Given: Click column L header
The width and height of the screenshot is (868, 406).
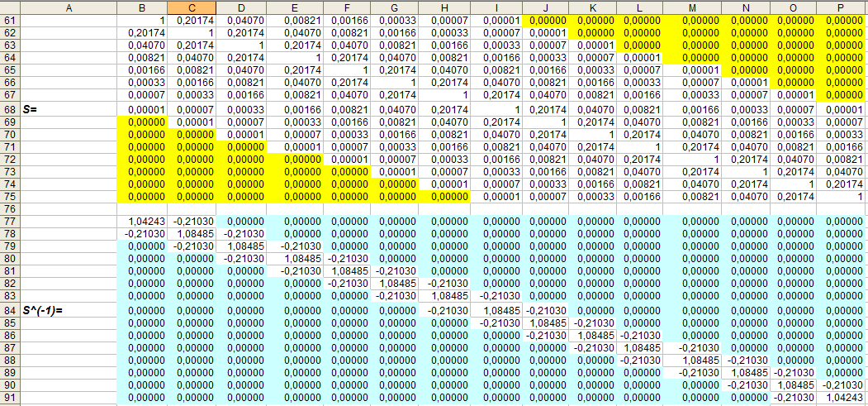Looking at the screenshot, I should [640, 7].
